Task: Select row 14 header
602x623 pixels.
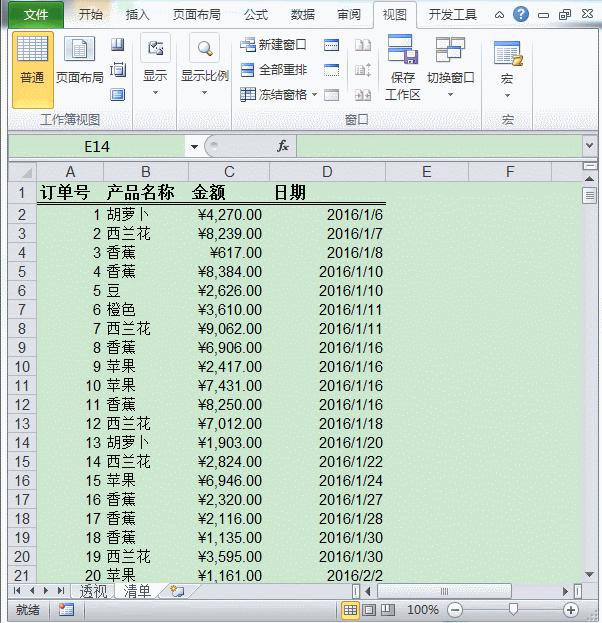Action: [22, 443]
